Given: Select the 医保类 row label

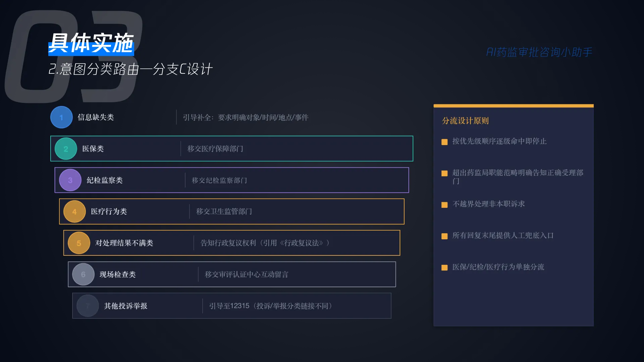Looking at the screenshot, I should coord(93,149).
